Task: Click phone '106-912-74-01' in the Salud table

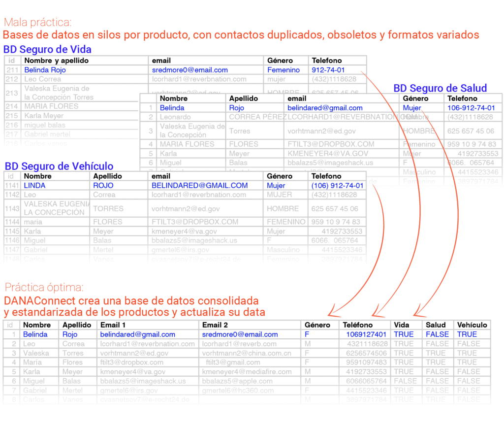Action: pos(471,108)
